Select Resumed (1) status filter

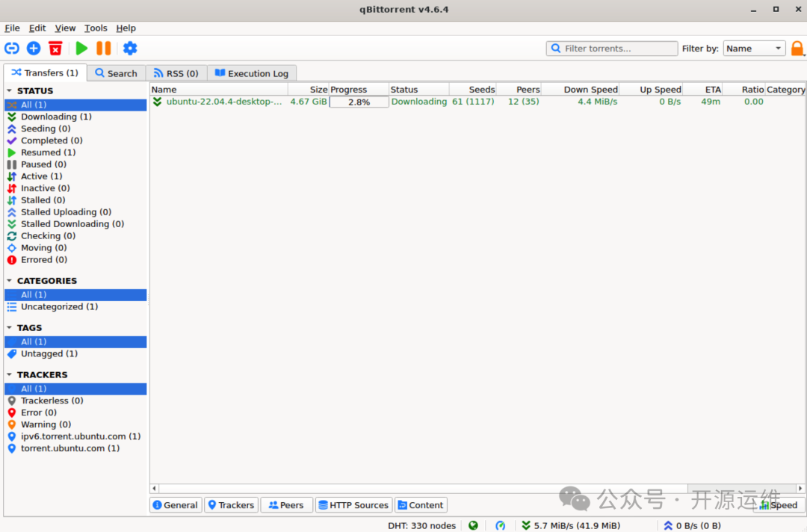click(x=75, y=152)
